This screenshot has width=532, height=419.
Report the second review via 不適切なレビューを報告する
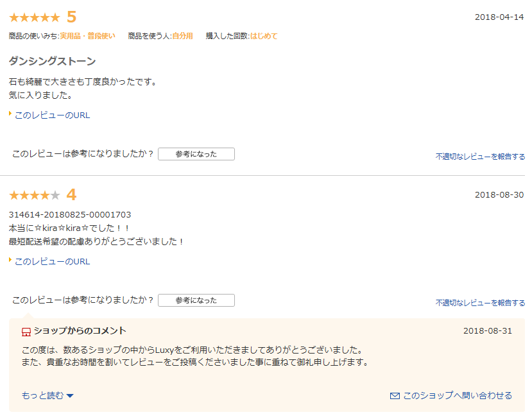tap(480, 303)
